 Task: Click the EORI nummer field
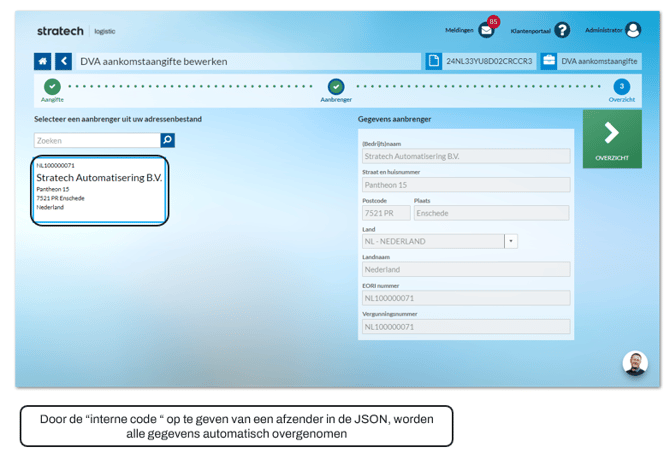(x=466, y=298)
